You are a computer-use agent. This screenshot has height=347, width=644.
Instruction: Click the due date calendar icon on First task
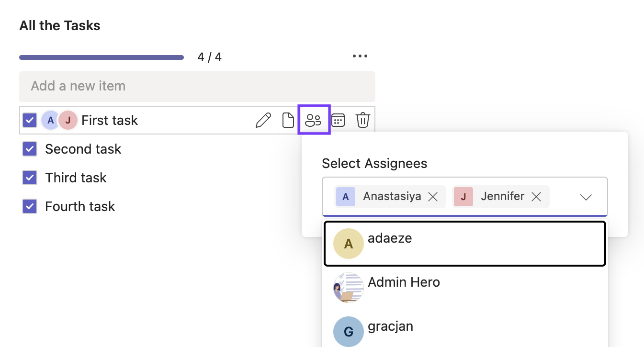click(x=338, y=120)
